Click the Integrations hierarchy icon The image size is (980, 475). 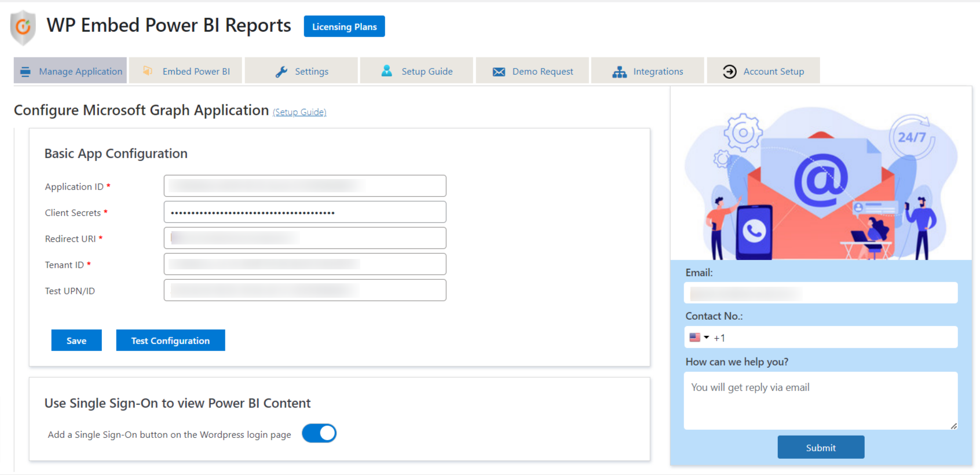pos(619,72)
